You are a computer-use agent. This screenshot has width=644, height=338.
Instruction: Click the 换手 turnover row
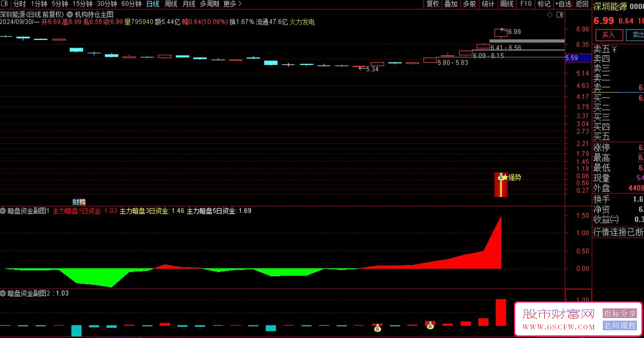618,199
